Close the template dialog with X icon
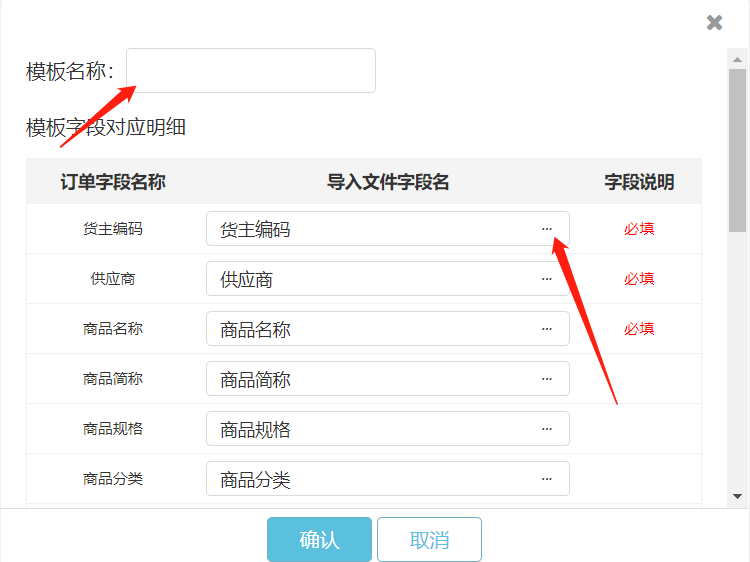 (x=714, y=22)
